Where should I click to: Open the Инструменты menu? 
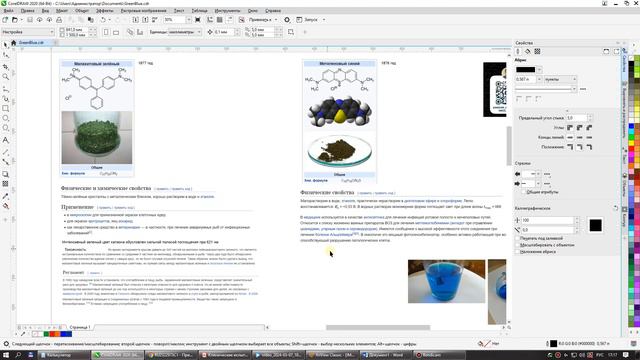pyautogui.click(x=227, y=11)
